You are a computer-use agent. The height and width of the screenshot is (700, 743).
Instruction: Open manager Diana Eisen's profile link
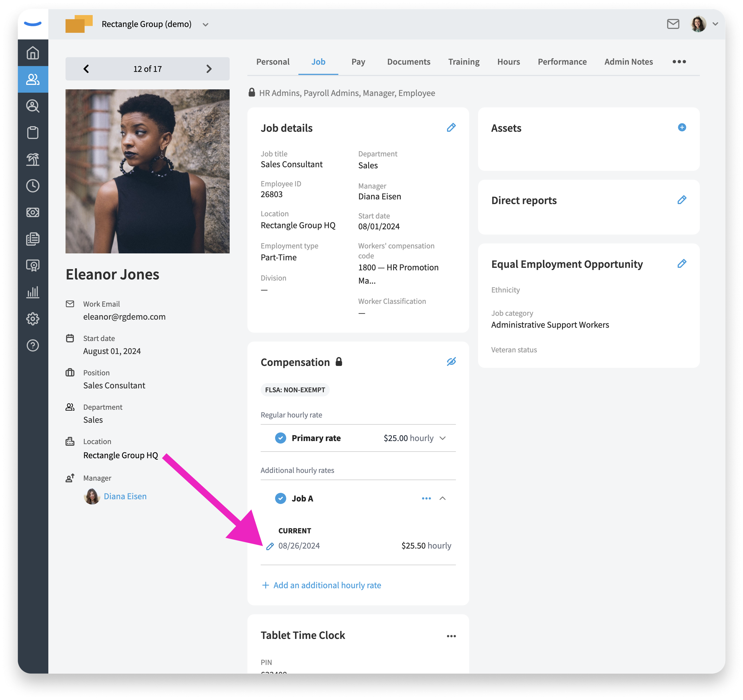click(125, 496)
